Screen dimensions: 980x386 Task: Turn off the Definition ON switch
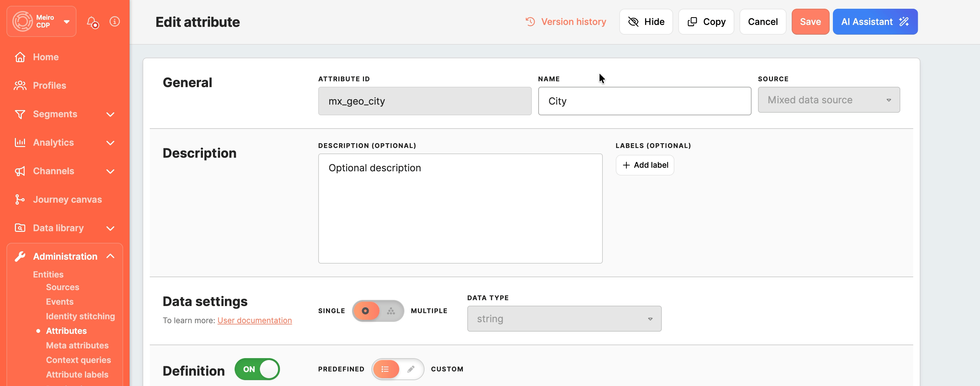coord(257,369)
